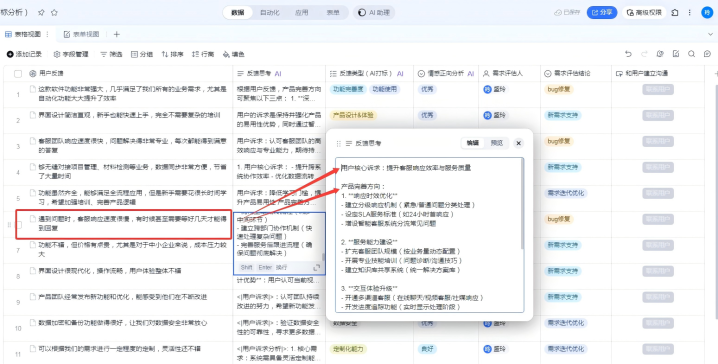Viewport: 718px width, 364px height.
Task: Click the plus to add new view
Action: tap(117, 34)
